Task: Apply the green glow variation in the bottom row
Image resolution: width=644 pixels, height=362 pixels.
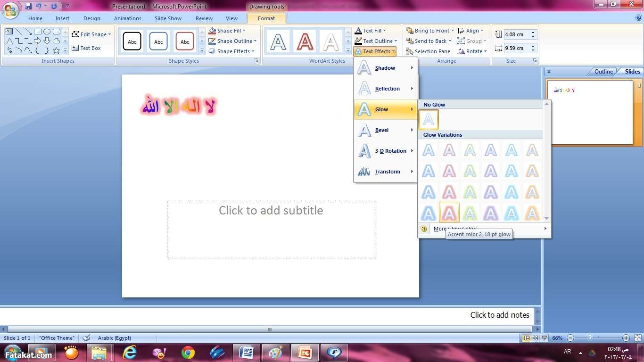Action: (470, 213)
